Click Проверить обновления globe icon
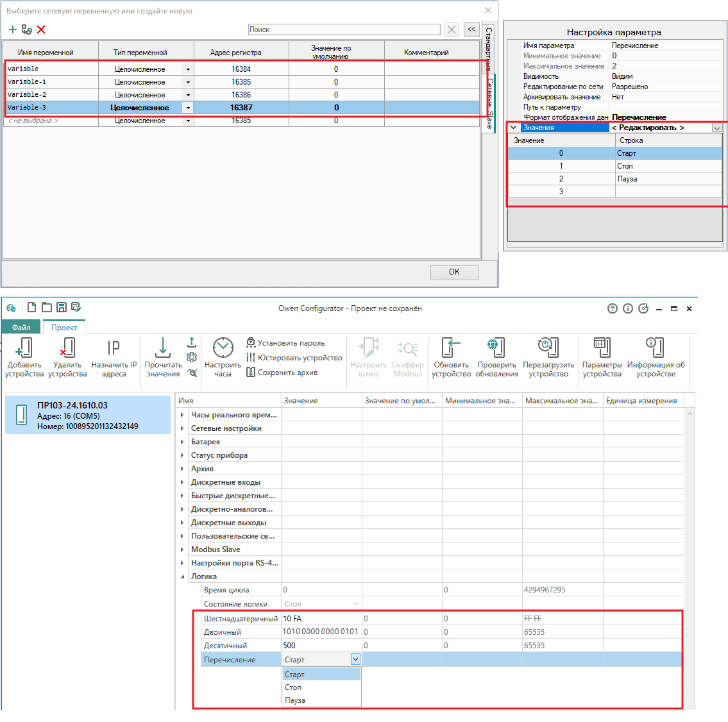This screenshot has height=722, width=728. [496, 348]
